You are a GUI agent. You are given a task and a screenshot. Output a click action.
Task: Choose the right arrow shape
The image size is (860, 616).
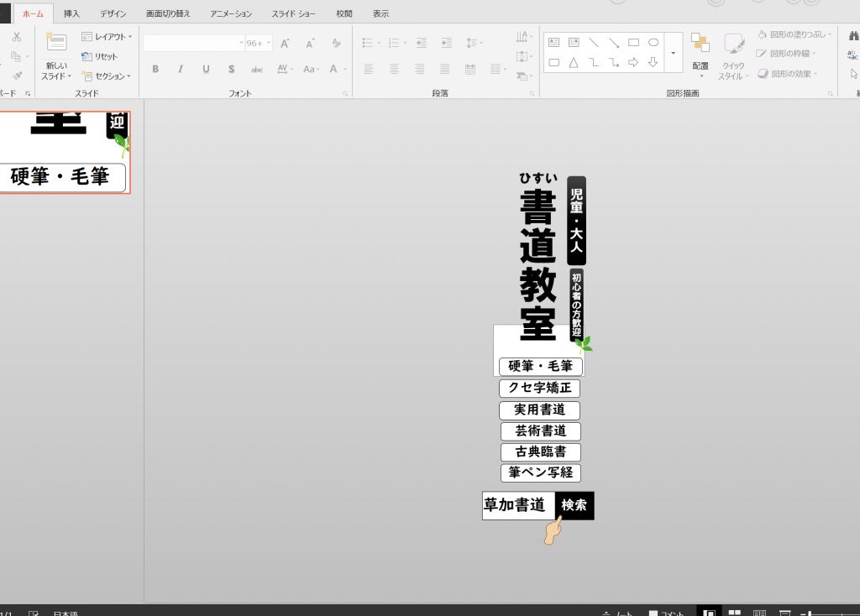coord(633,62)
